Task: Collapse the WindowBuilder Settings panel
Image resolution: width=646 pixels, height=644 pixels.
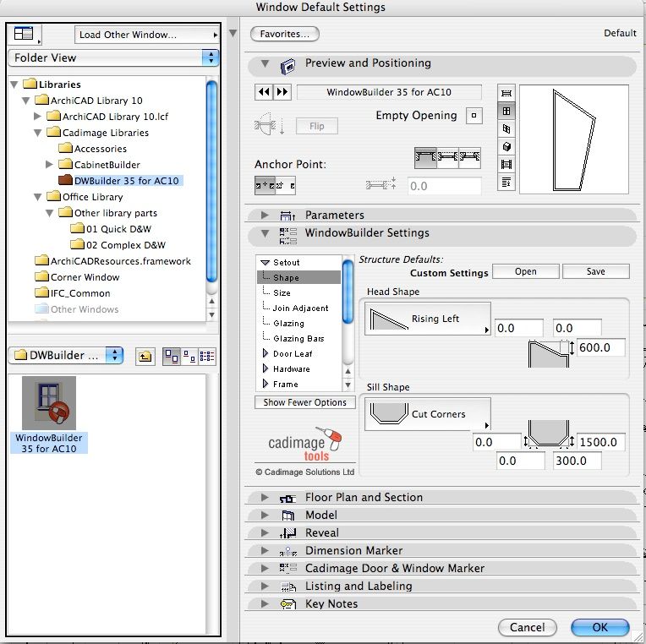Action: [x=265, y=233]
